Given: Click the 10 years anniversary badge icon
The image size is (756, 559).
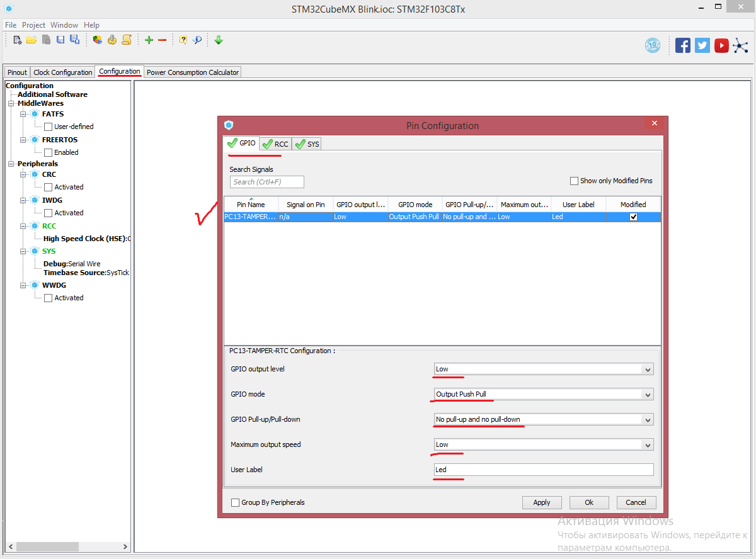Looking at the screenshot, I should [653, 45].
